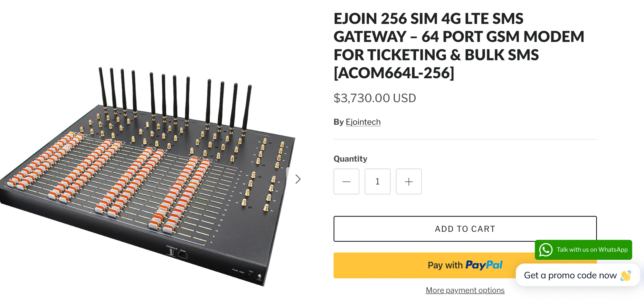Click Talk with us on WhatsApp
The height and width of the screenshot is (299, 644).
click(592, 250)
